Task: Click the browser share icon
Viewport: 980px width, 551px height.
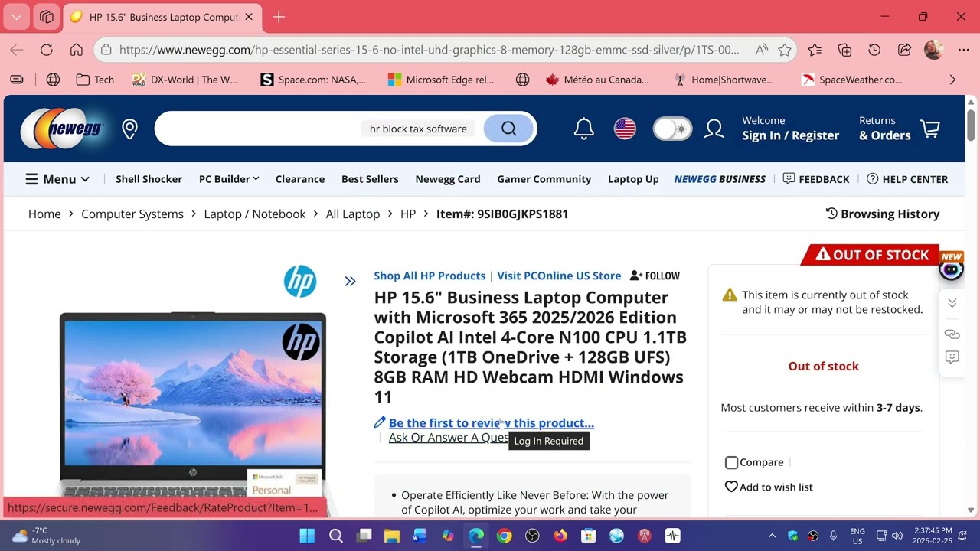Action: coord(904,50)
